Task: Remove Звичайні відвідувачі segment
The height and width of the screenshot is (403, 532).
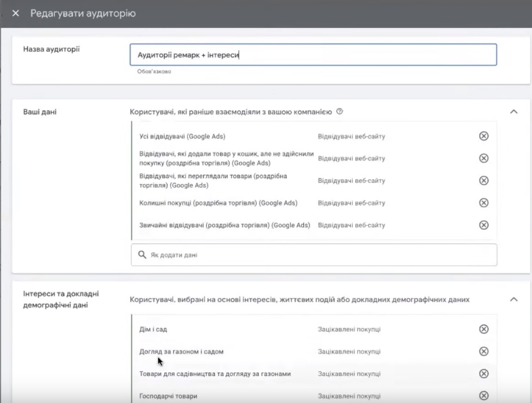Action: click(x=483, y=225)
